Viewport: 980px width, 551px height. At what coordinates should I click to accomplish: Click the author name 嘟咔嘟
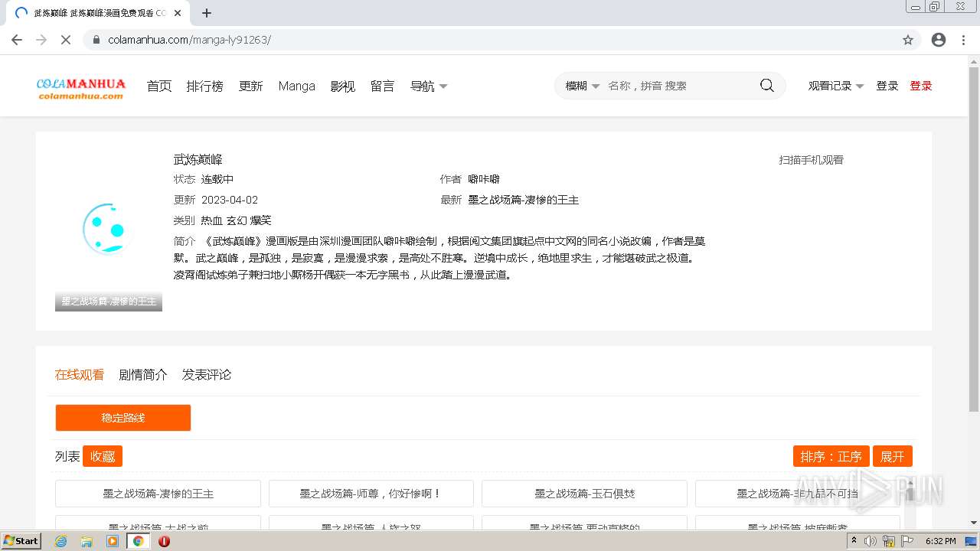[484, 179]
